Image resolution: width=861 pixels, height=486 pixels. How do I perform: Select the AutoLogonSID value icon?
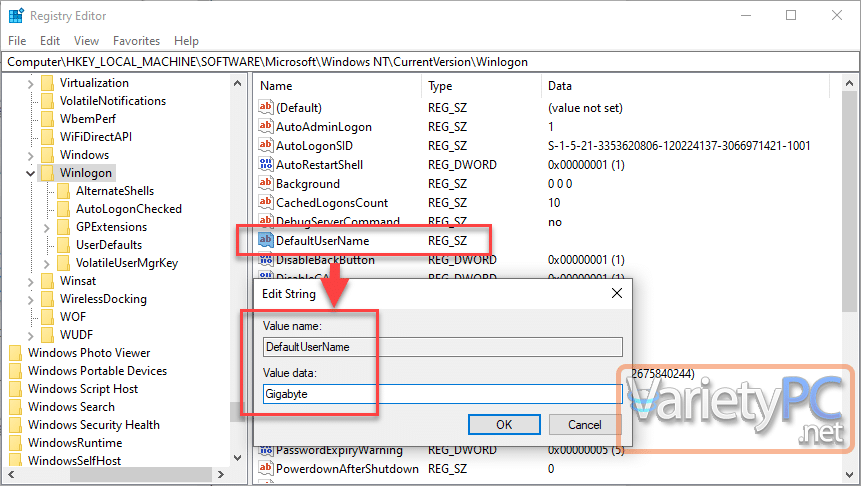[x=266, y=146]
